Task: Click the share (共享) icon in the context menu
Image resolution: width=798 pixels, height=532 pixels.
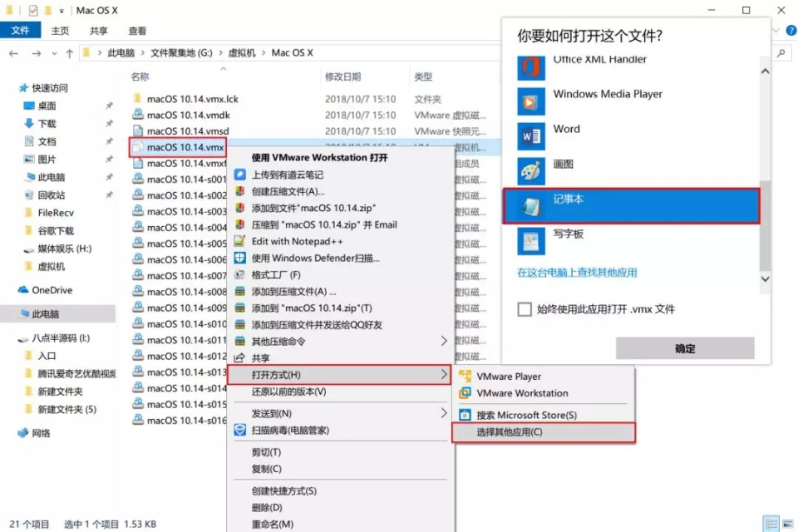Action: [239, 358]
